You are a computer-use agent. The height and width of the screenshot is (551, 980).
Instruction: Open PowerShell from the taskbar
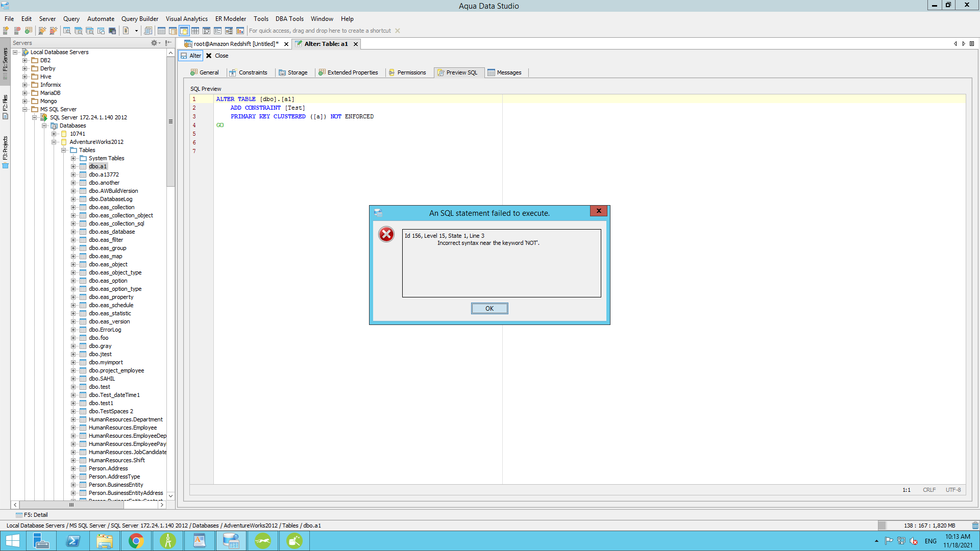click(73, 541)
